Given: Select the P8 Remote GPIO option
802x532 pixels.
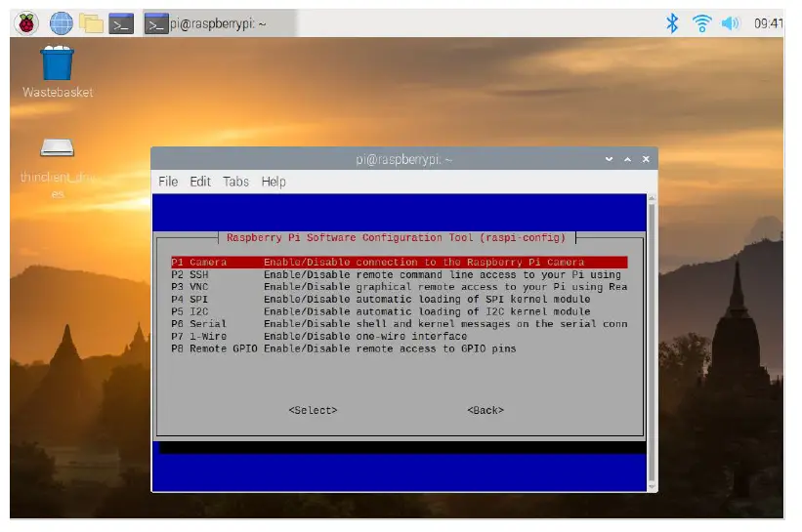Looking at the screenshot, I should pos(399,348).
